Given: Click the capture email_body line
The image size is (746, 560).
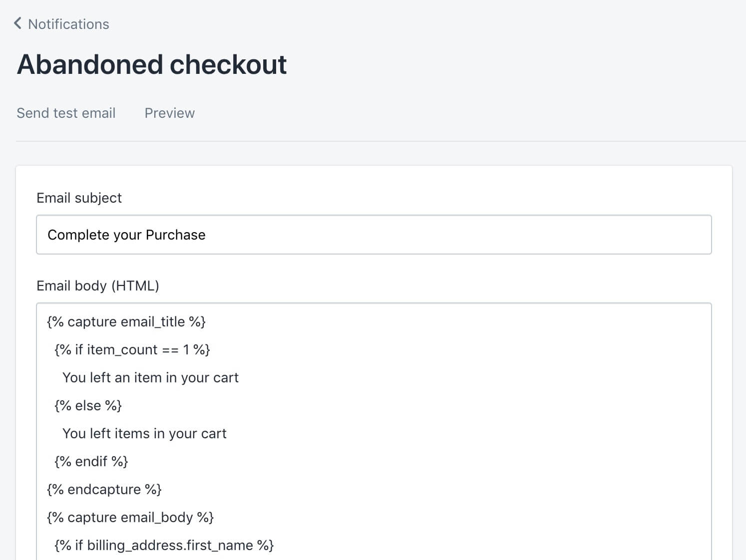Looking at the screenshot, I should (x=130, y=518).
